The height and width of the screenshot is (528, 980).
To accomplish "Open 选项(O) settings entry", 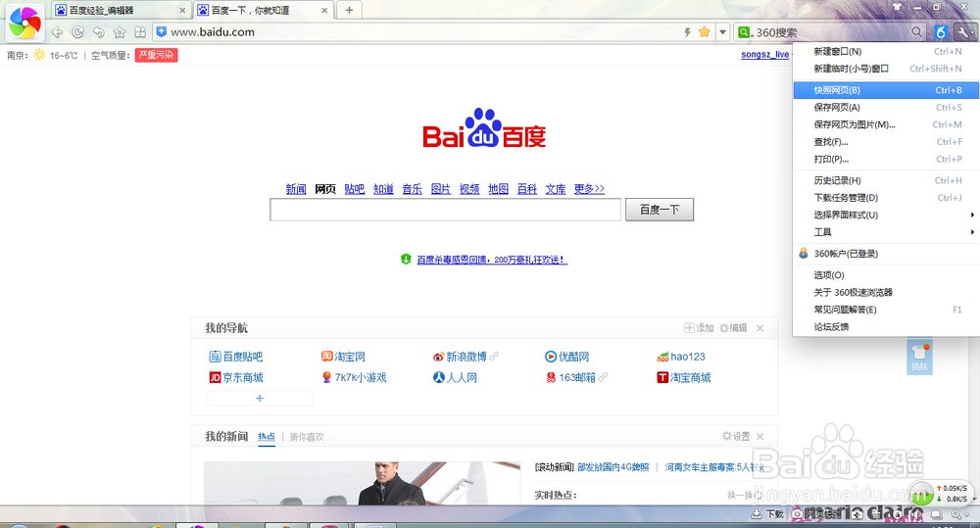I will [886, 275].
